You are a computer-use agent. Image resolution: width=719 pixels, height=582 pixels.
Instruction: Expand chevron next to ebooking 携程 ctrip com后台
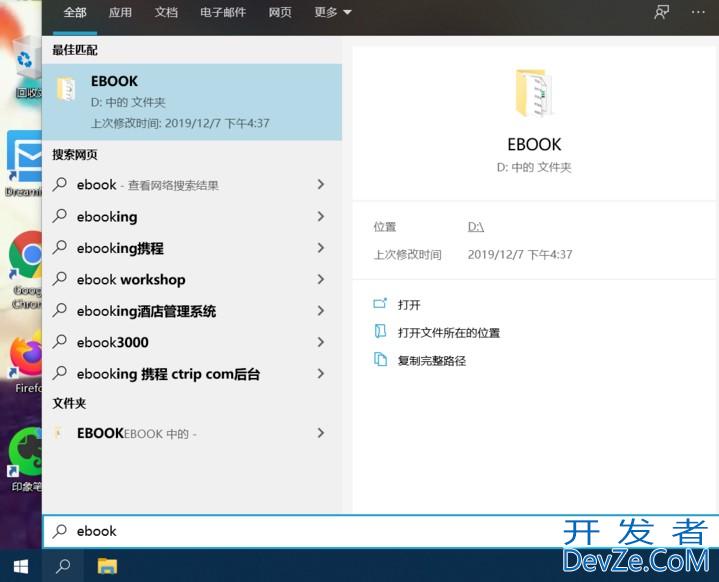321,374
